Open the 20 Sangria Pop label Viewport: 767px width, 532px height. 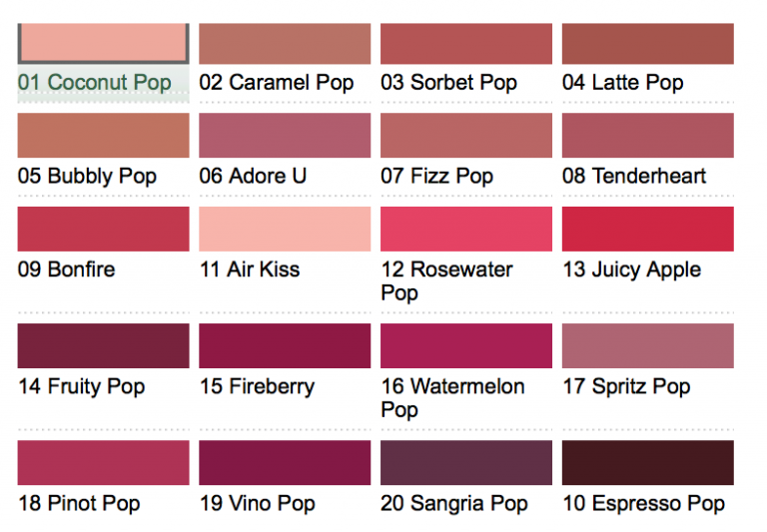coord(453,503)
